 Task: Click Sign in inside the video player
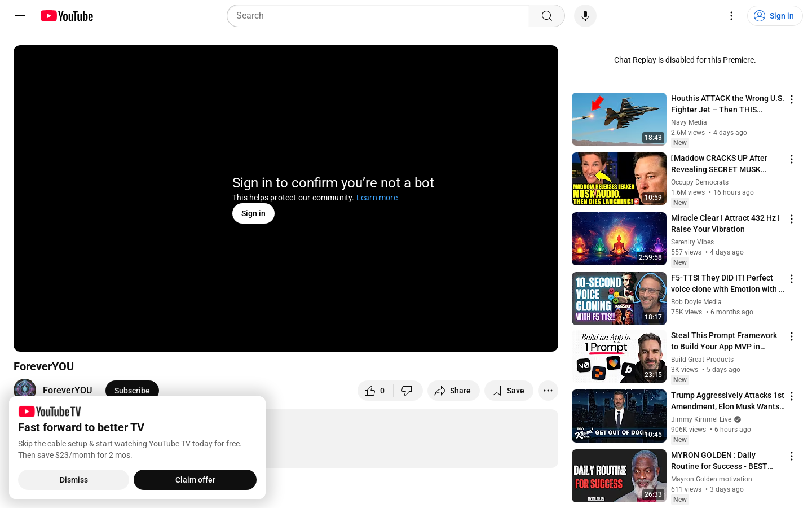point(253,213)
